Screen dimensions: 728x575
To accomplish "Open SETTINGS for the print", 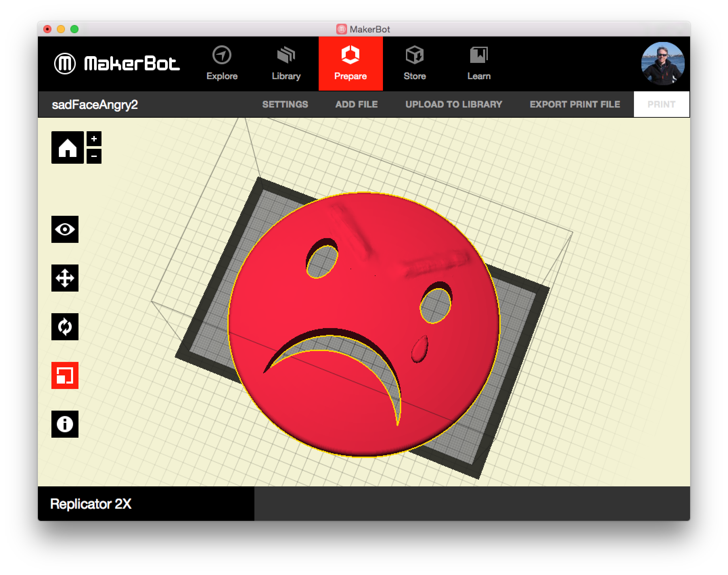I will [285, 104].
